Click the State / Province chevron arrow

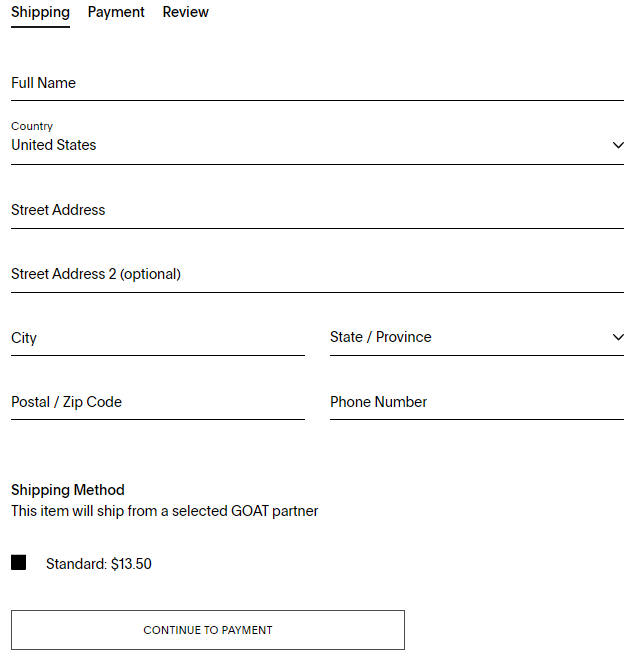tap(618, 337)
